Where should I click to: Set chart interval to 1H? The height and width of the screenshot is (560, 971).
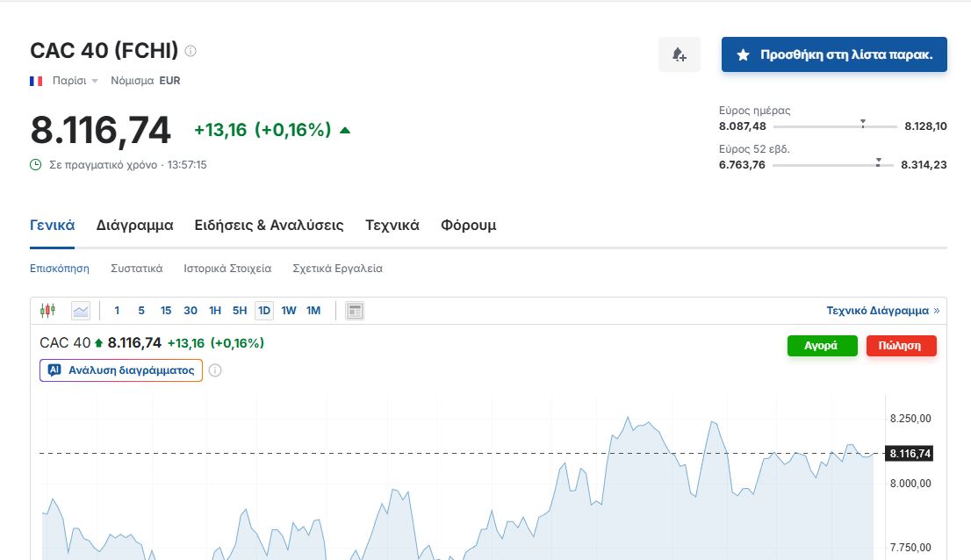(x=215, y=310)
